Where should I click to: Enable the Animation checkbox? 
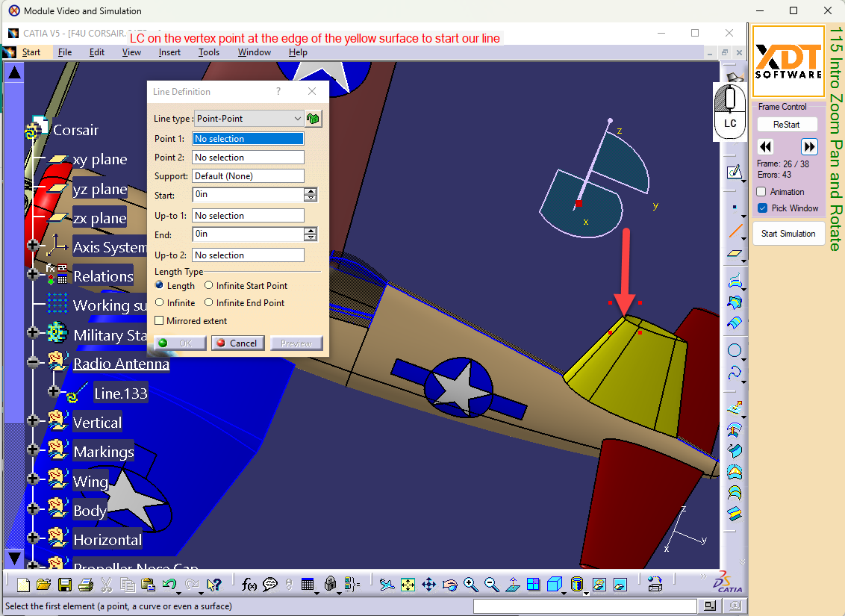(x=761, y=191)
